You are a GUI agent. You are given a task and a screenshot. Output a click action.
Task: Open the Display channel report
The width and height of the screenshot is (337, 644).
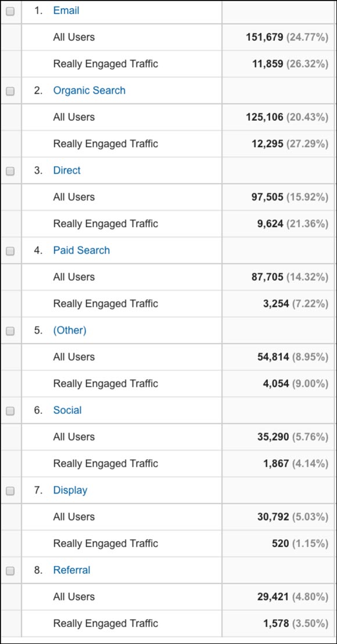pos(70,490)
